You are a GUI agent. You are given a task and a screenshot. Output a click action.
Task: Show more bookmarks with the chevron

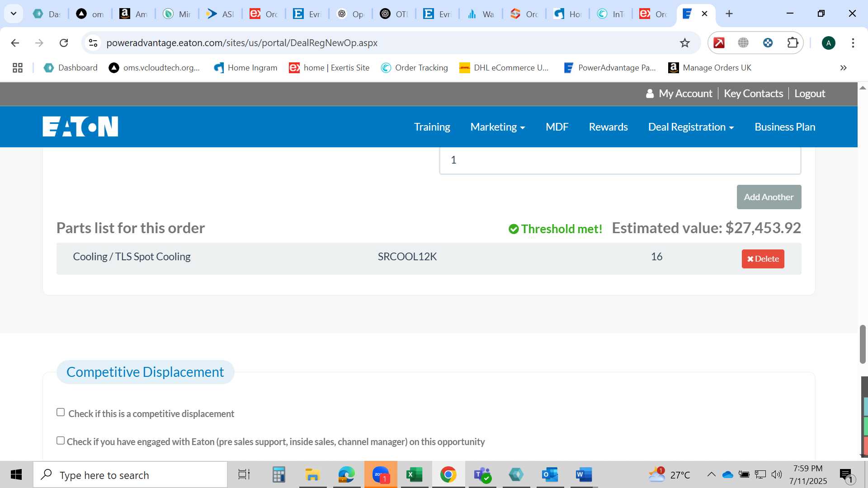pyautogui.click(x=843, y=68)
